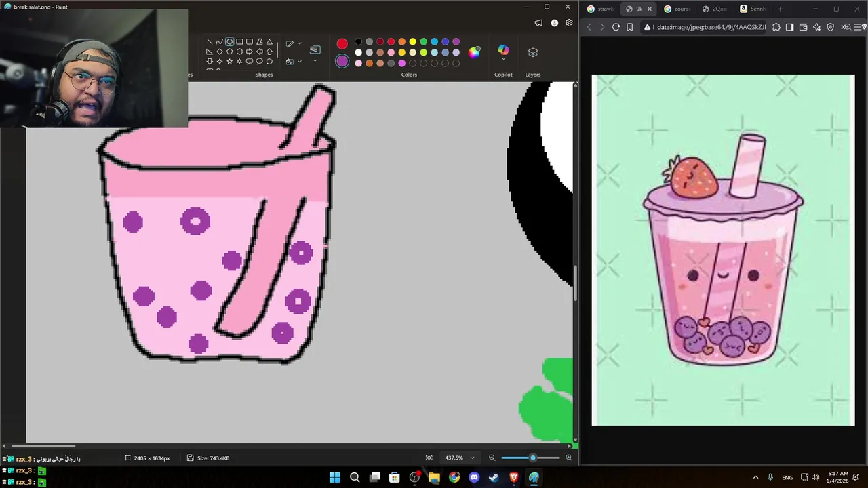
Task: Show hidden system tray icons
Action: [x=755, y=477]
